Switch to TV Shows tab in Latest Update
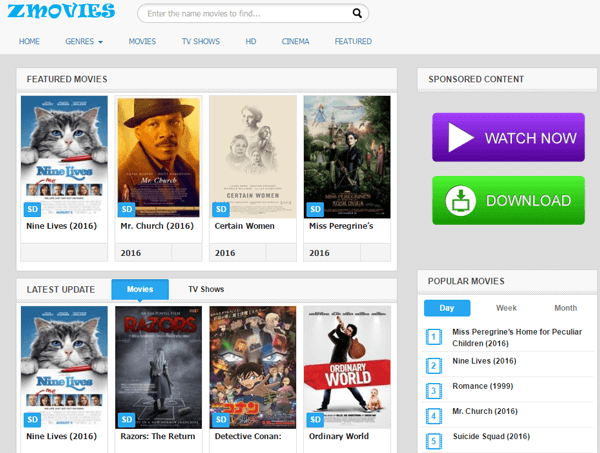Viewport: 600px width, 453px height. coord(206,289)
